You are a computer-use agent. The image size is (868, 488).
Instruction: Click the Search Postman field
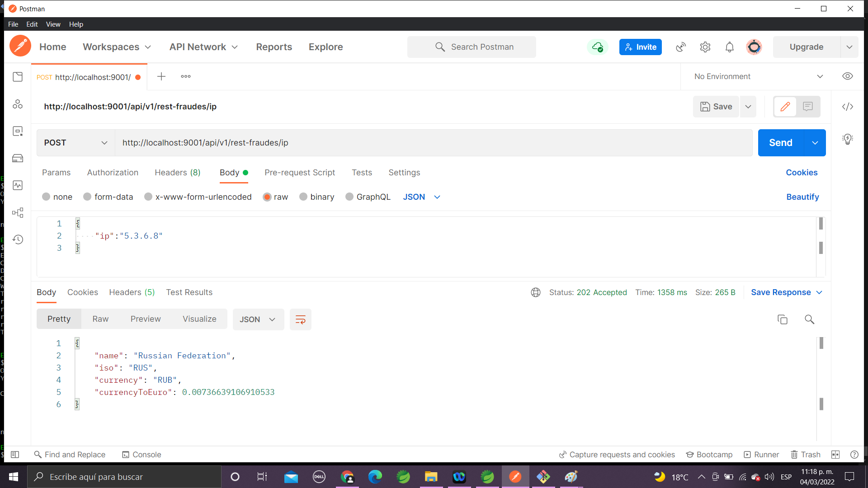472,47
